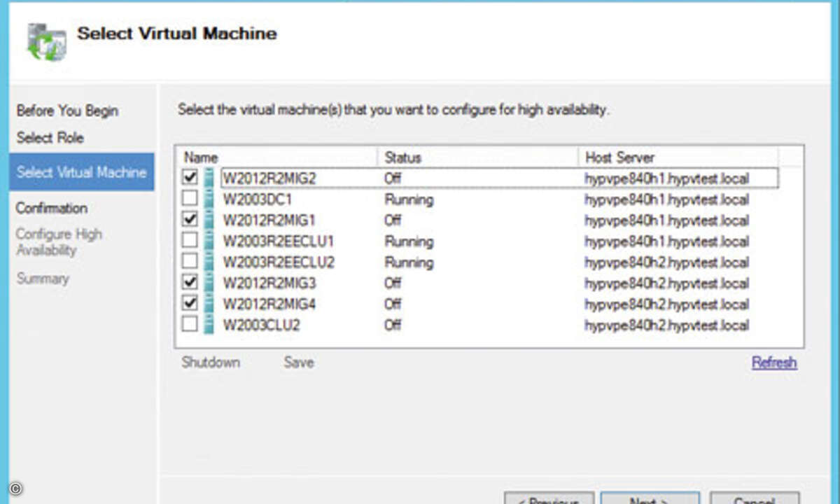The width and height of the screenshot is (840, 504).
Task: Click the server icon beside W2003DC1
Action: tap(209, 199)
